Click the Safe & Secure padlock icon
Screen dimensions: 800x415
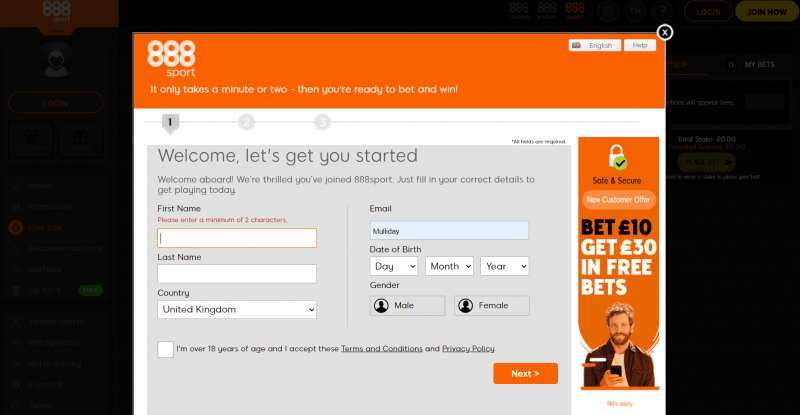click(618, 157)
